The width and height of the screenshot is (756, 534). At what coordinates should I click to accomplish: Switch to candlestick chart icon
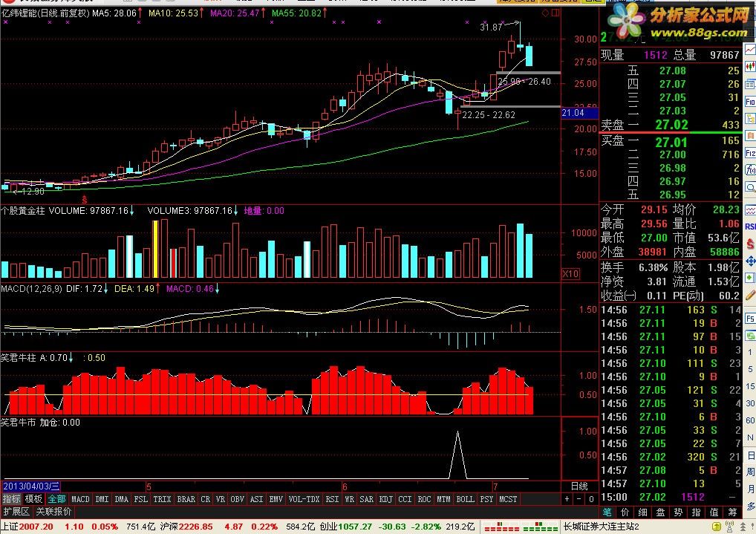750,67
